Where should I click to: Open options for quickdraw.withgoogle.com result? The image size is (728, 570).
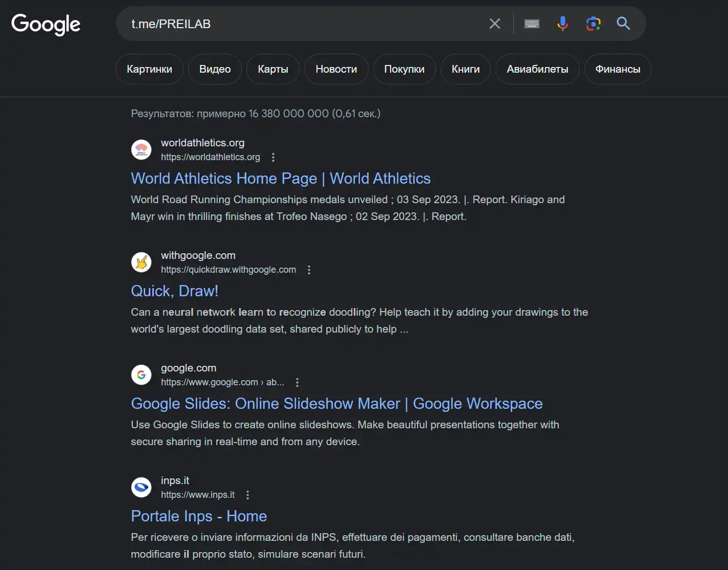[x=309, y=270]
